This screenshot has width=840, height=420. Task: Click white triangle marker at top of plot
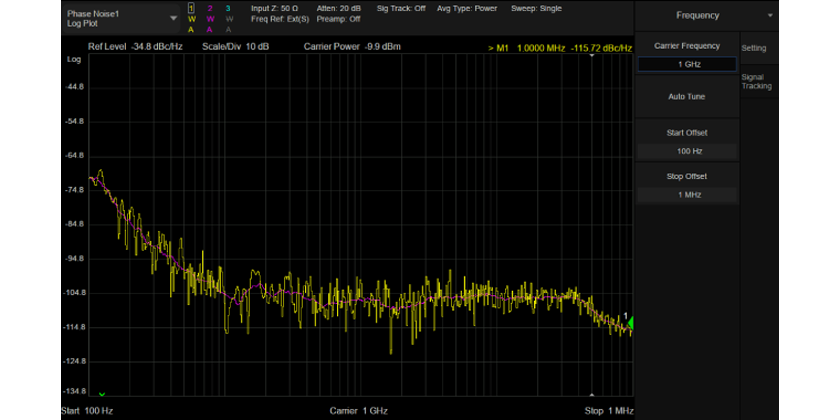[593, 56]
